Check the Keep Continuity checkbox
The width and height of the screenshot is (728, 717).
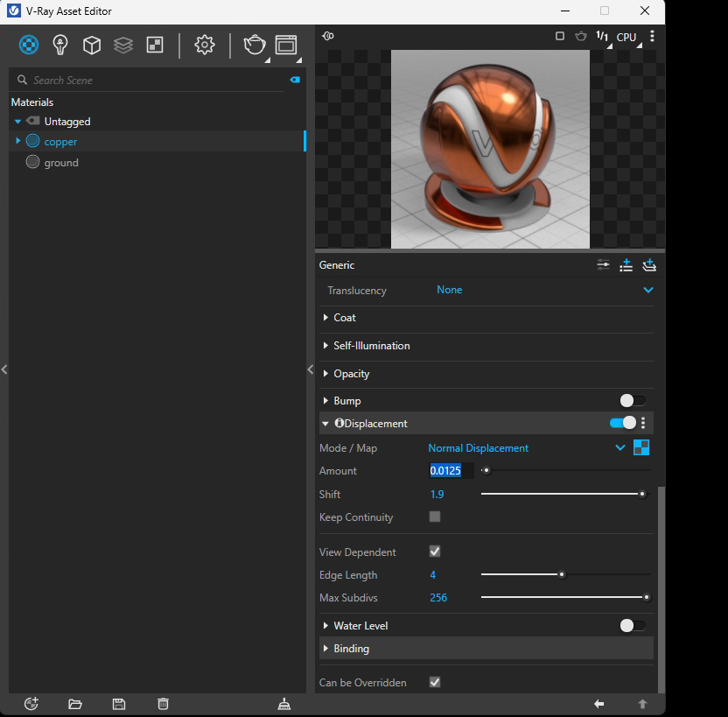pos(435,517)
